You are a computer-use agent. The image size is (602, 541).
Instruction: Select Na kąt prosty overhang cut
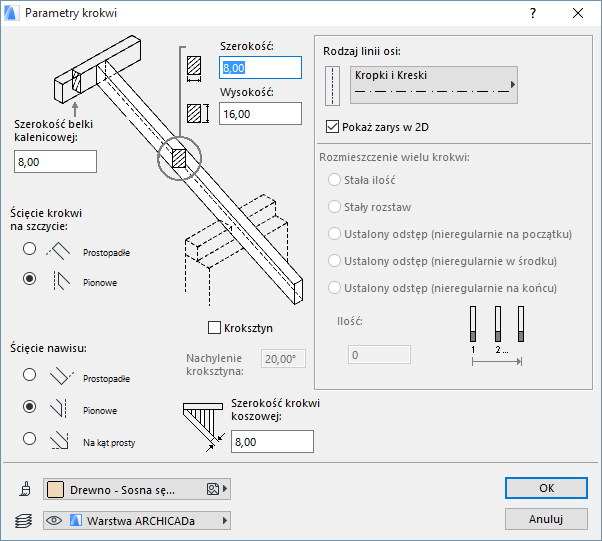pyautogui.click(x=29, y=438)
